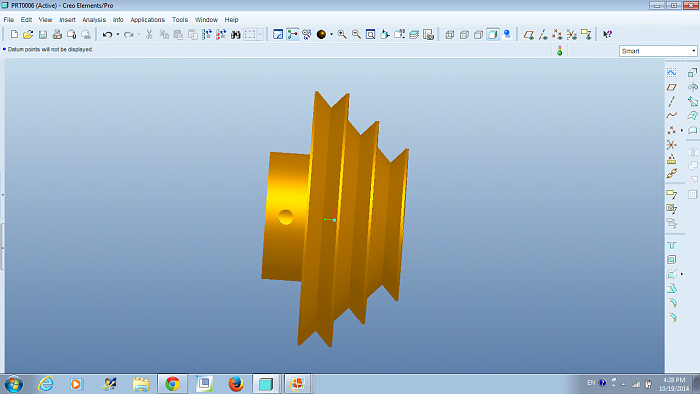Open the Analysis menu

pyautogui.click(x=94, y=20)
